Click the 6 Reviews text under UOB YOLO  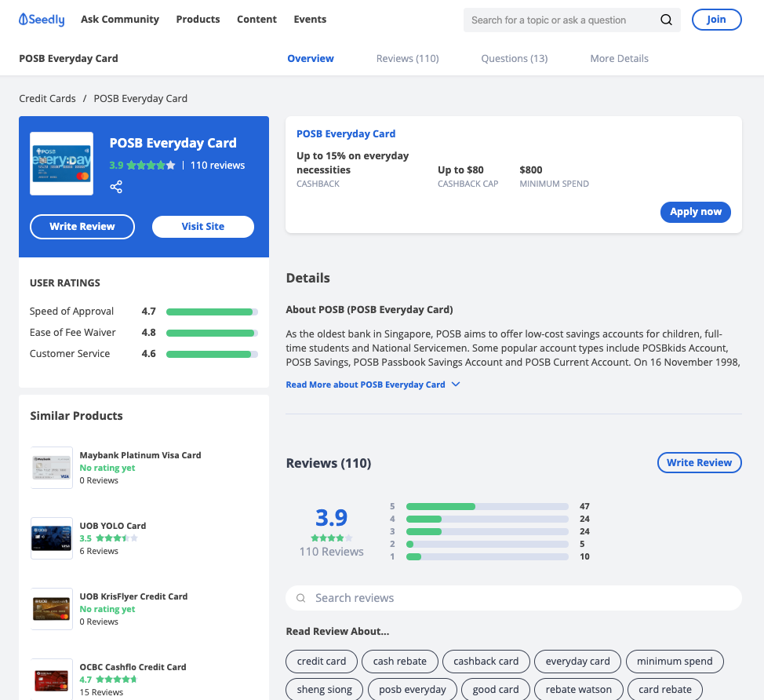point(99,552)
